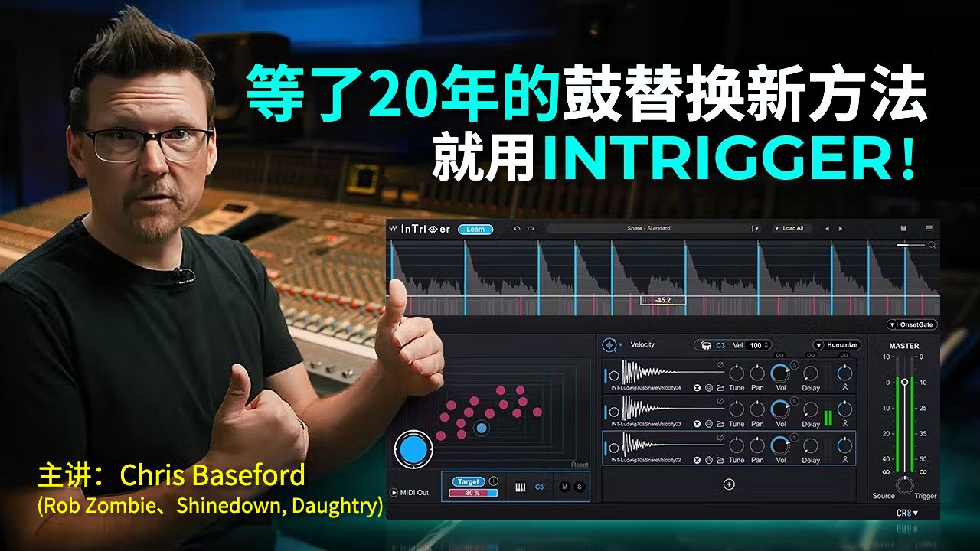Click the Tune knob on SnareVelocity04 layer

(736, 373)
